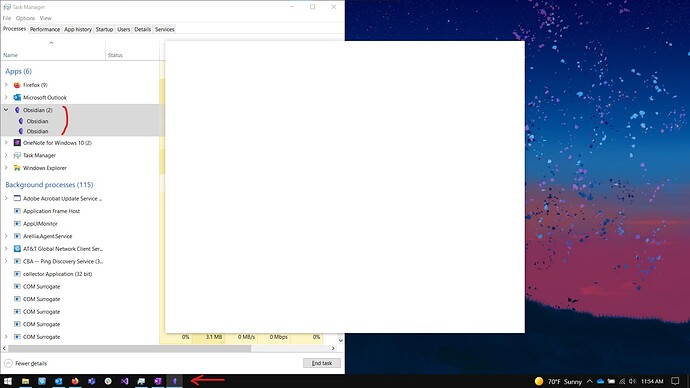The height and width of the screenshot is (388, 690).
Task: Show hidden system tray icons
Action: pos(590,381)
